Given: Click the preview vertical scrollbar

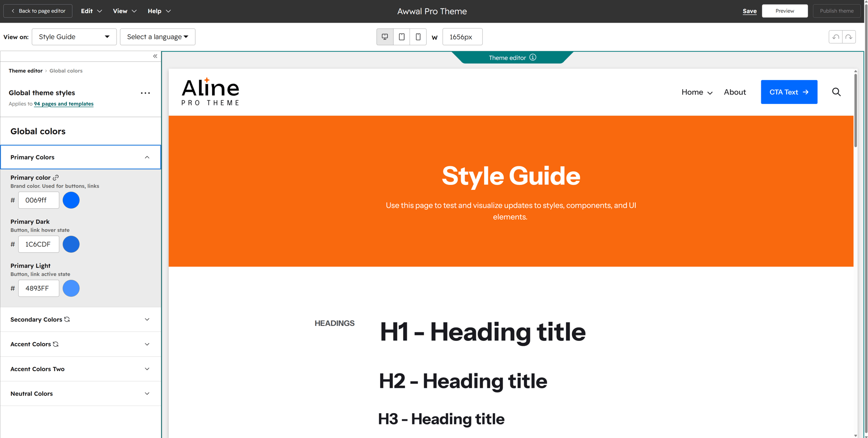Looking at the screenshot, I should tap(855, 111).
